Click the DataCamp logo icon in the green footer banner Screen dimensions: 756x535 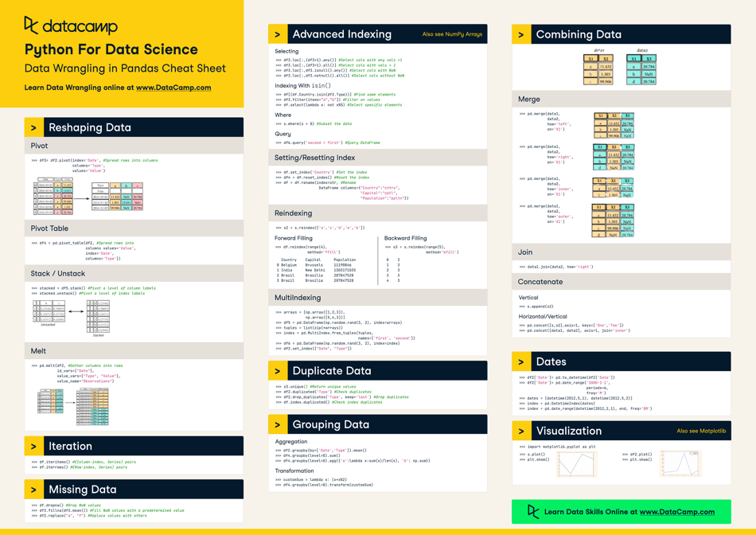532,511
